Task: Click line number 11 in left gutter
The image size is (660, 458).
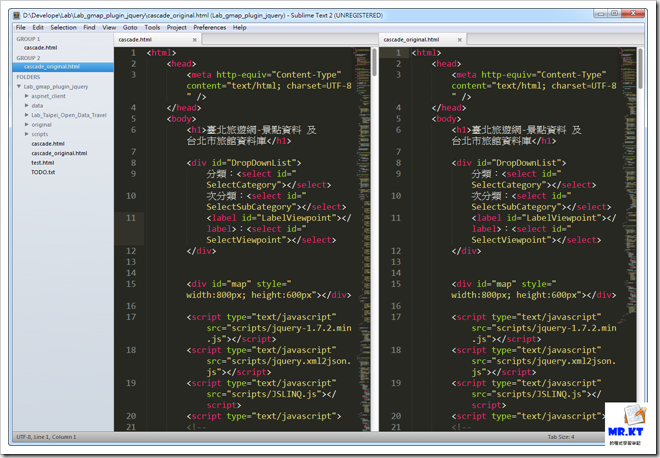Action: [131, 218]
